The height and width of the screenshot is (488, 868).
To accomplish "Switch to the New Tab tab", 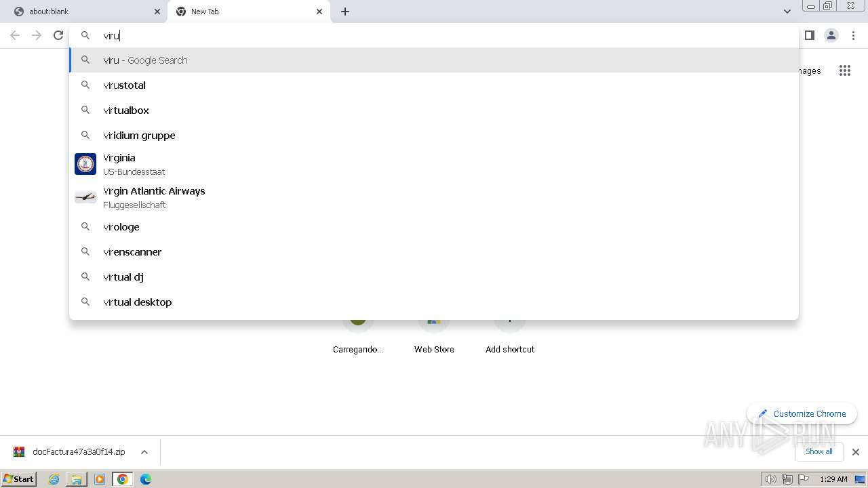I will (x=249, y=12).
